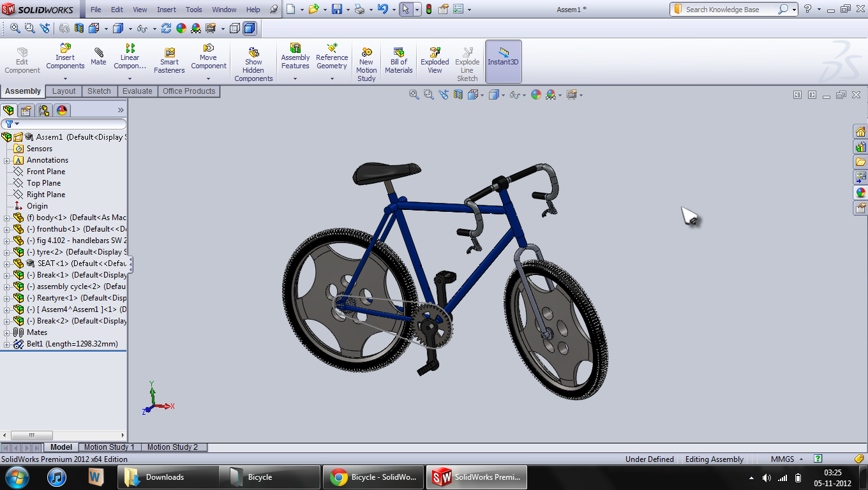Open the Reference Geometry dropdown arrow

(x=332, y=78)
